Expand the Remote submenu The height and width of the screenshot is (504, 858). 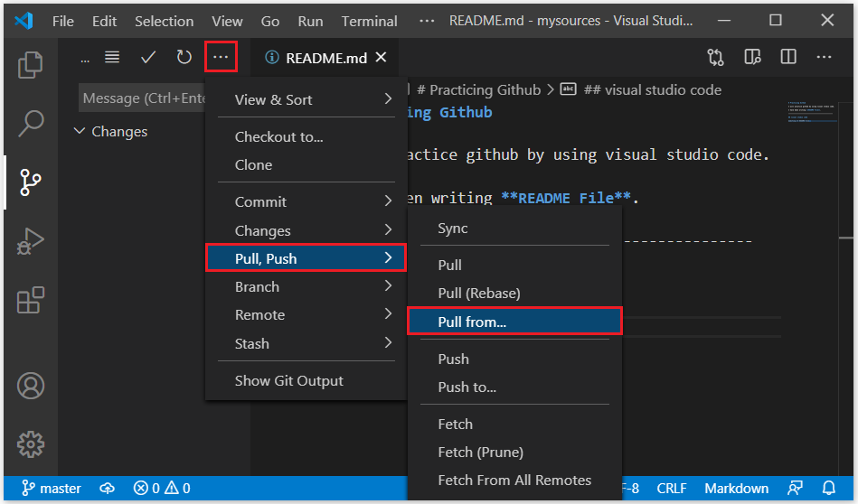point(306,315)
